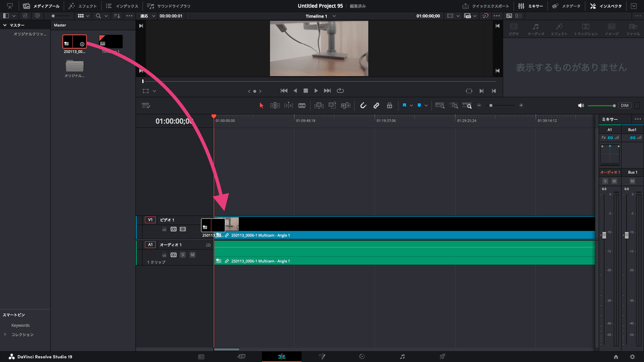Open the media pool search
Viewport: 644px width, 362px height.
pyautogui.click(x=98, y=16)
